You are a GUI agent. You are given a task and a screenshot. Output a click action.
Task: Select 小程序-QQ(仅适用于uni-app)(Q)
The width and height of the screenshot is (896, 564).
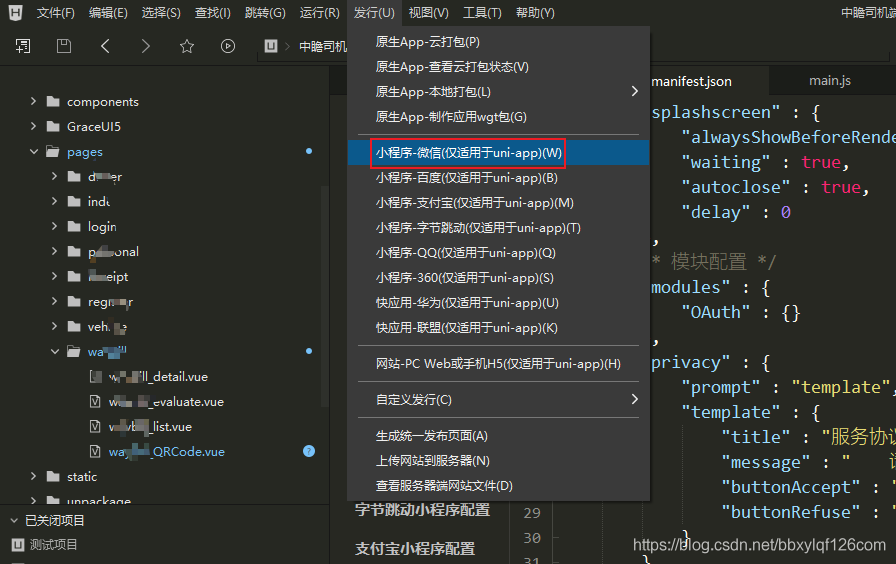(x=498, y=253)
